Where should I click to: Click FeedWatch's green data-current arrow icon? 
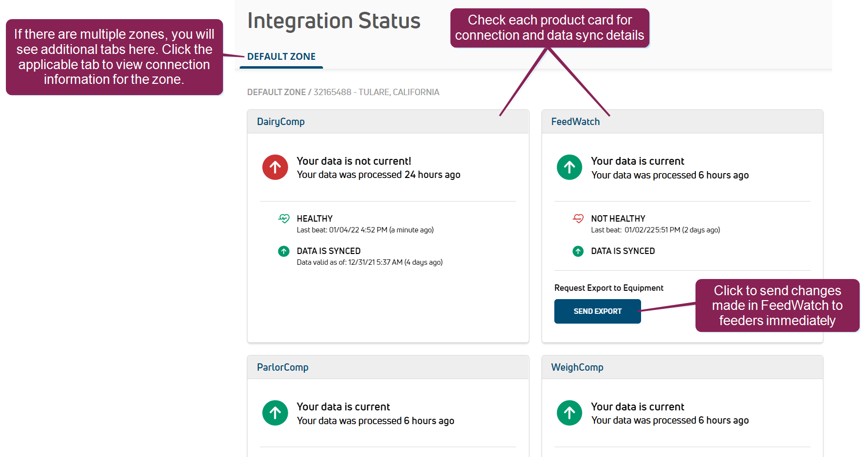(x=569, y=167)
